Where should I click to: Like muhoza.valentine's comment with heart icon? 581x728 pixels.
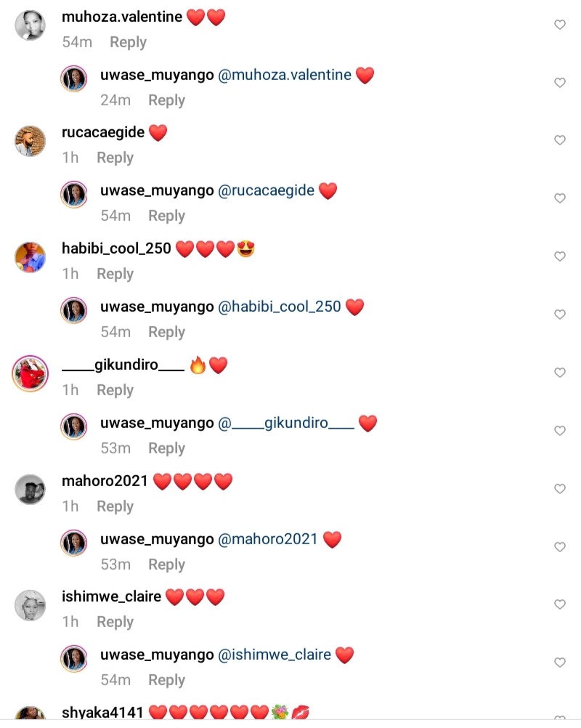[560, 25]
